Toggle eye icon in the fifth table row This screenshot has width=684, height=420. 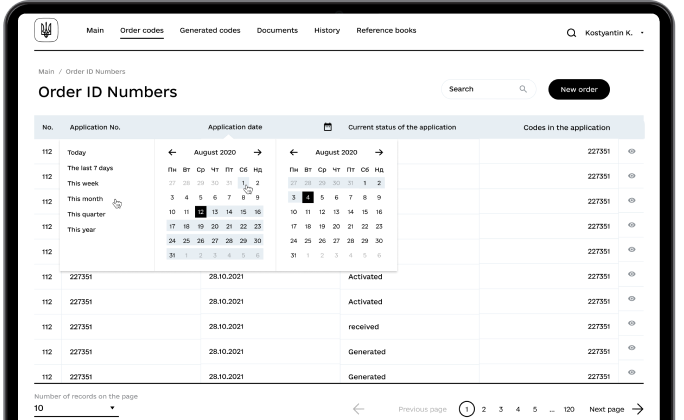[631, 249]
